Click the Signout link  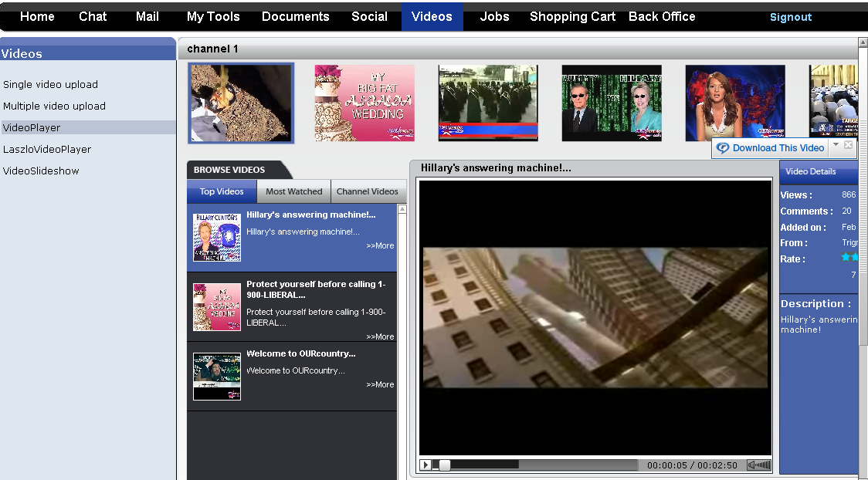point(791,17)
